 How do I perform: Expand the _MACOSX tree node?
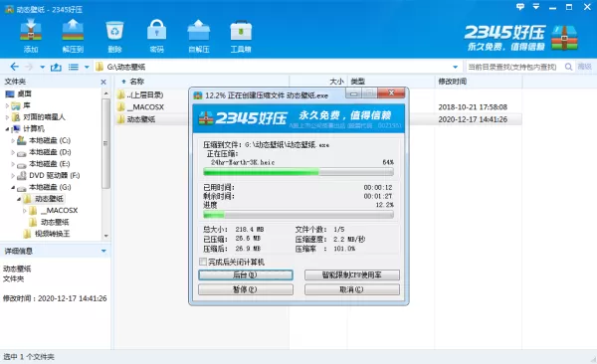coord(24,211)
